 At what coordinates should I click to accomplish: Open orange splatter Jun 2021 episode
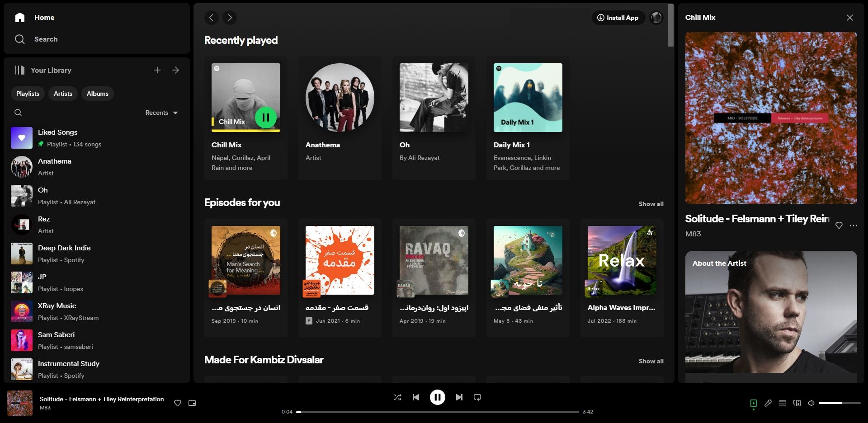(340, 278)
